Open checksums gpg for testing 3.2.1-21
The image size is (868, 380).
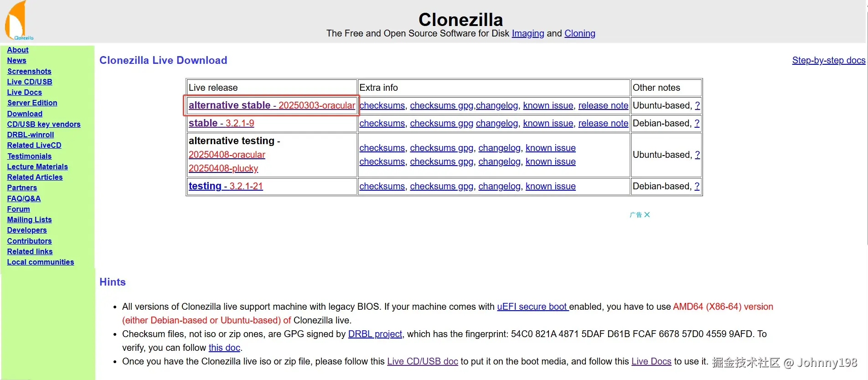click(x=442, y=186)
